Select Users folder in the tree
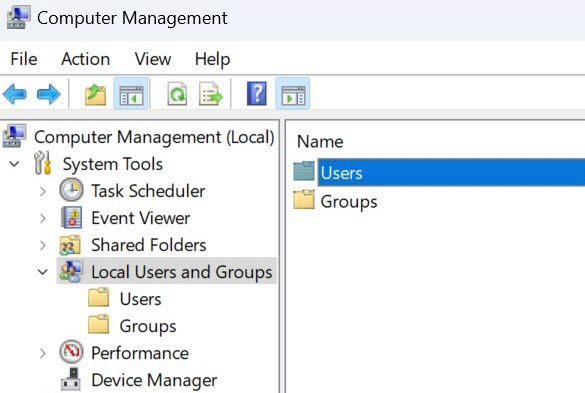 140,299
